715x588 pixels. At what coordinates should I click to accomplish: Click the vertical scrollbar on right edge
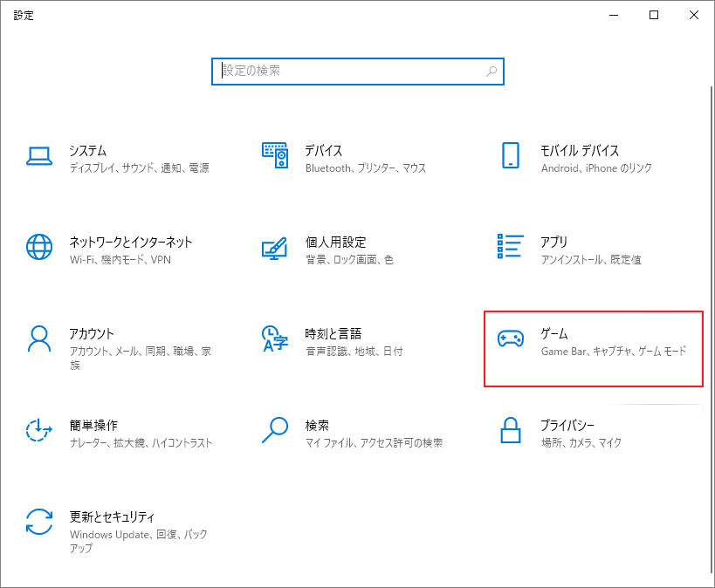(x=712, y=329)
